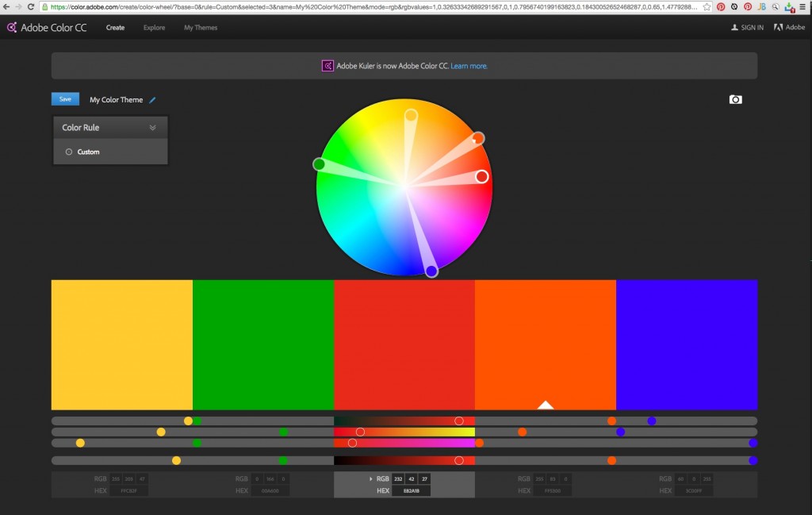Bookmark the page with the star icon
The image size is (812, 515).
click(x=707, y=6)
